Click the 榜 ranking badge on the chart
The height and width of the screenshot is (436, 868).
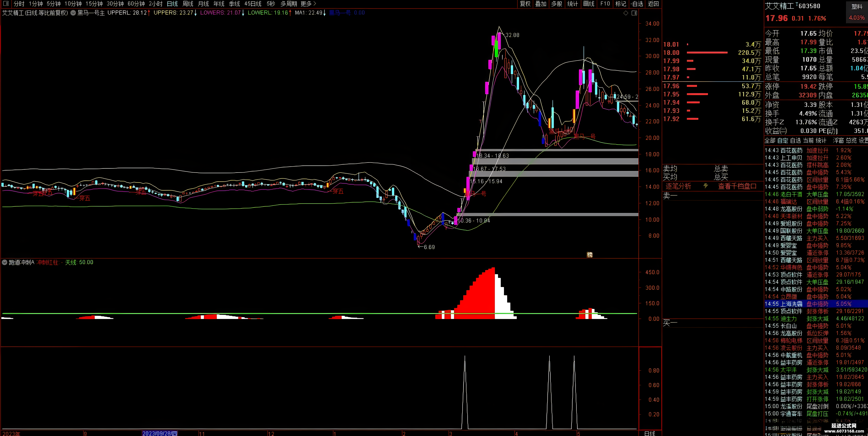[x=590, y=255]
